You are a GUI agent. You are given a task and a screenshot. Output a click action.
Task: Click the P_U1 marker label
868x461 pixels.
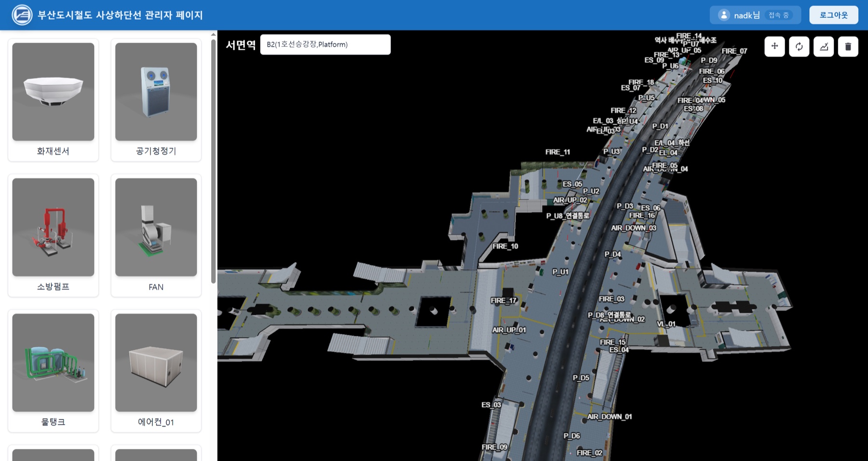pos(560,272)
